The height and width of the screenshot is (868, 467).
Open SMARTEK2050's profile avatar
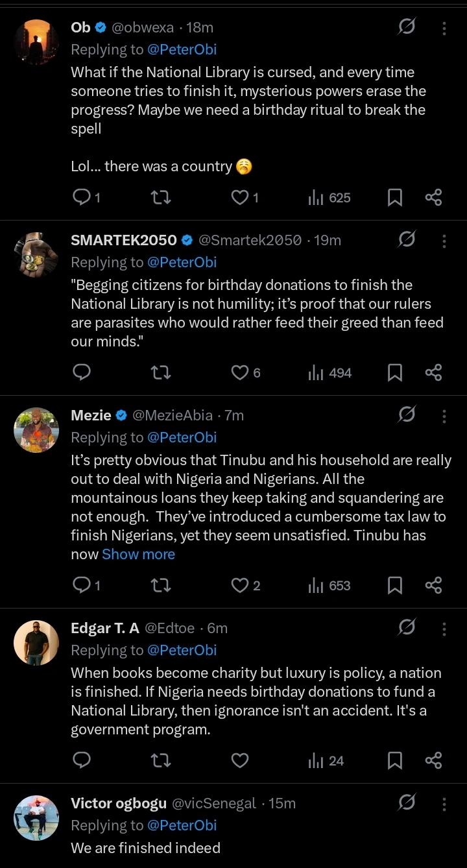click(36, 254)
